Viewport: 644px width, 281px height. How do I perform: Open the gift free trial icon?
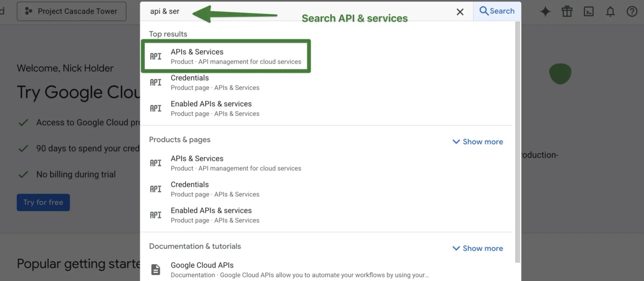(x=567, y=11)
